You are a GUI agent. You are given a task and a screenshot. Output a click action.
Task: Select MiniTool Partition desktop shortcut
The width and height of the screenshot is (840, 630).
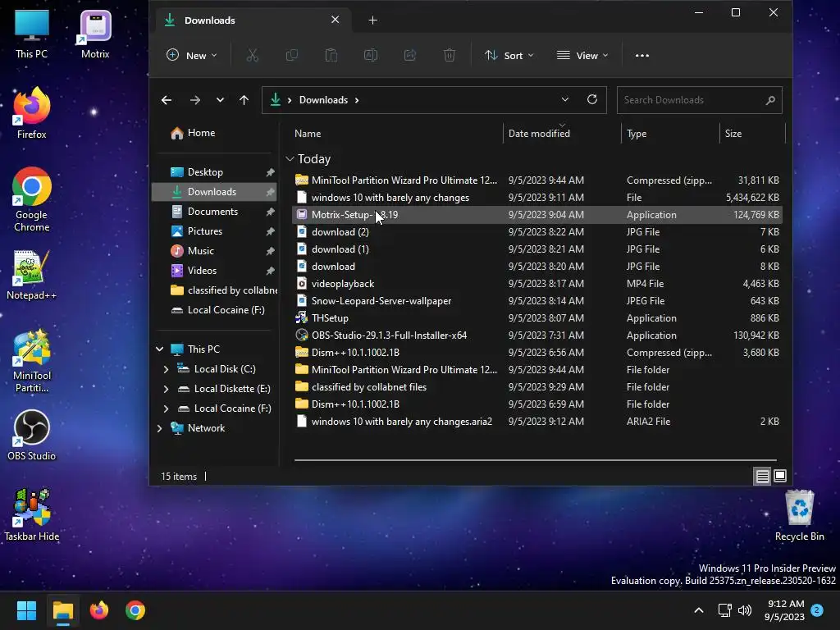(x=32, y=361)
